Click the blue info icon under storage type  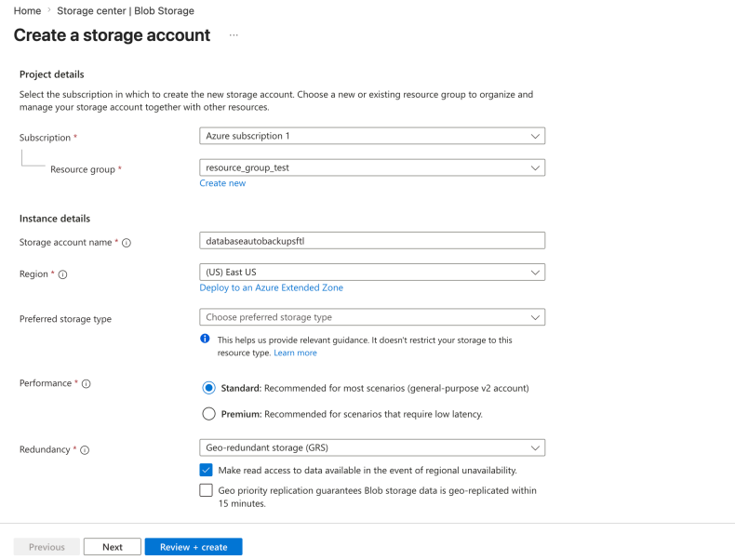click(205, 340)
